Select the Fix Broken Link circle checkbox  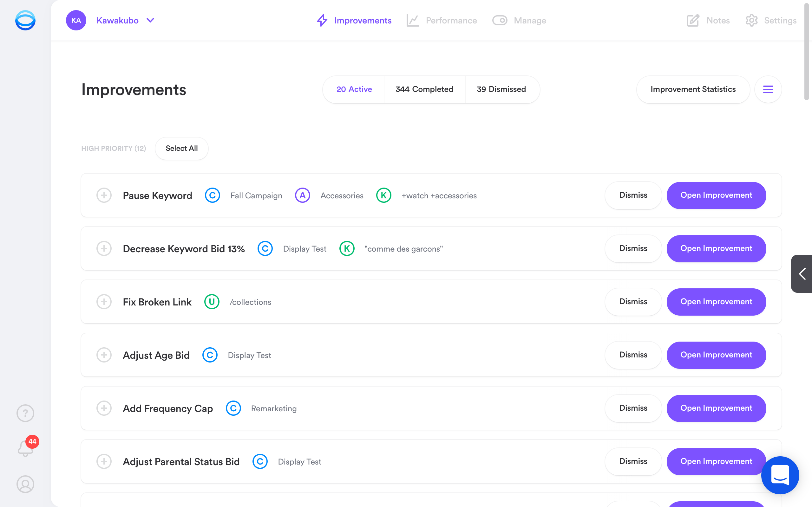click(104, 302)
